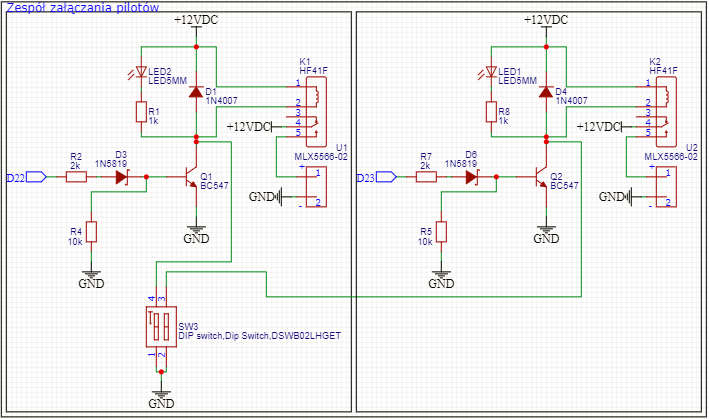The image size is (709, 419).
Task: Click the '1N5819' label above D6
Action: [x=461, y=164]
